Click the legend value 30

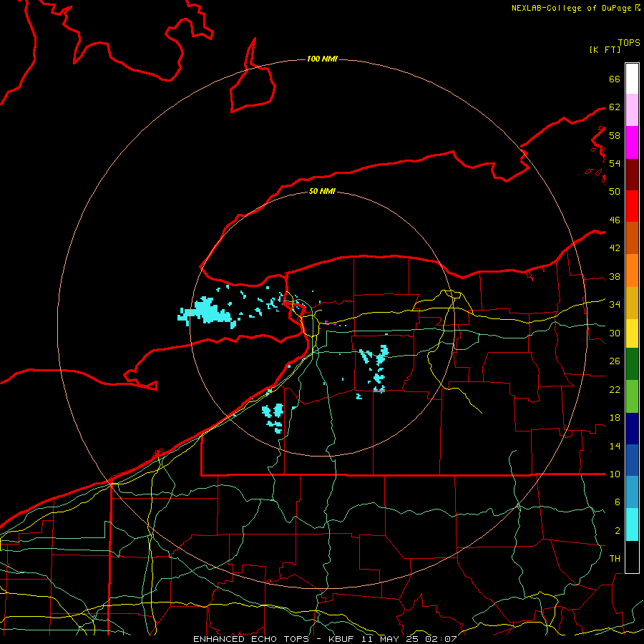(x=615, y=333)
